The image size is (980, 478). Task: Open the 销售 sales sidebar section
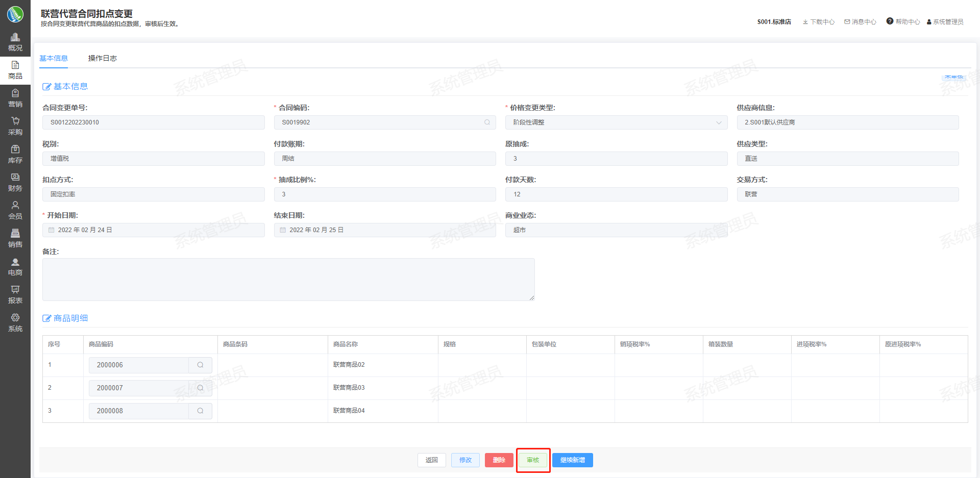coord(15,239)
